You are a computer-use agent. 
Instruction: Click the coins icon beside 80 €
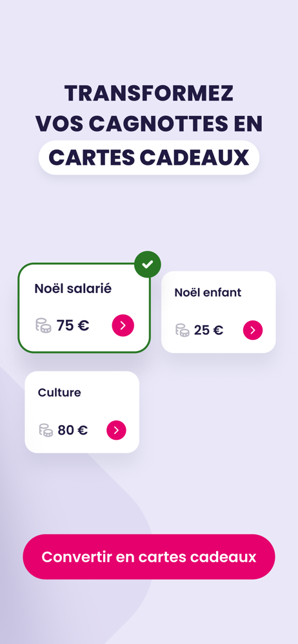tap(46, 430)
